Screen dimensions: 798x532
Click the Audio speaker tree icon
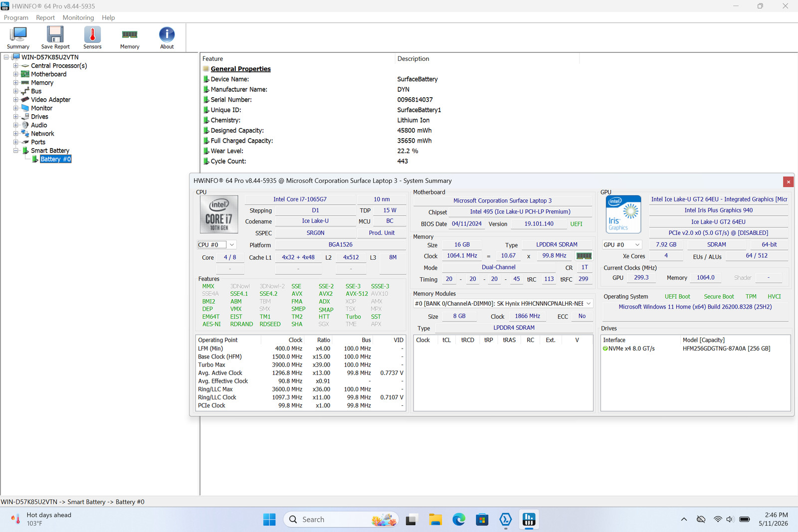[x=25, y=125]
